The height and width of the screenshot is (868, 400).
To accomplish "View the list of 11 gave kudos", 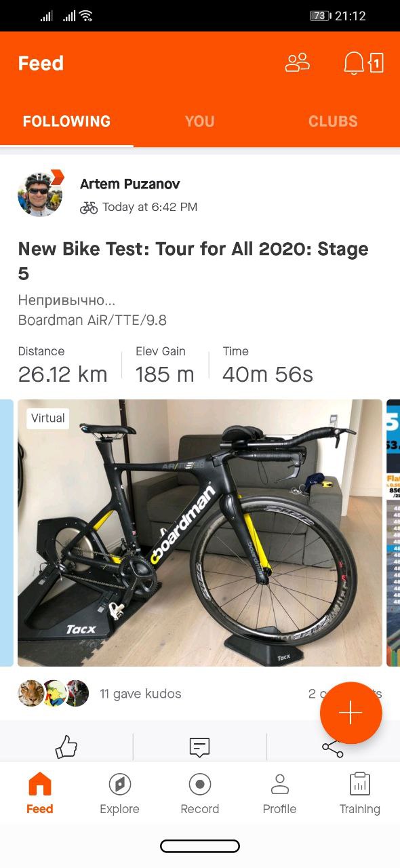I will coord(140,694).
